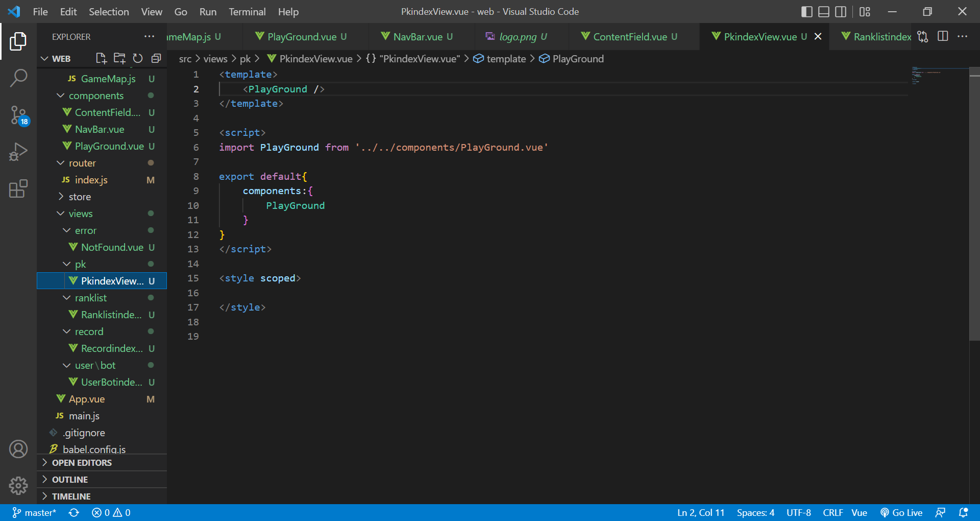Toggle the bottom panel layout
Image resolution: width=980 pixels, height=521 pixels.
[x=824, y=11]
